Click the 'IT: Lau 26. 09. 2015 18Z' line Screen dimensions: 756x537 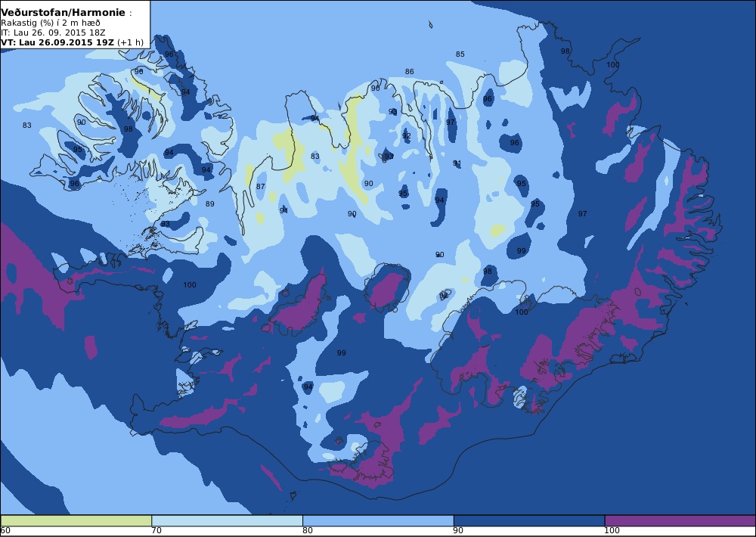pos(53,33)
